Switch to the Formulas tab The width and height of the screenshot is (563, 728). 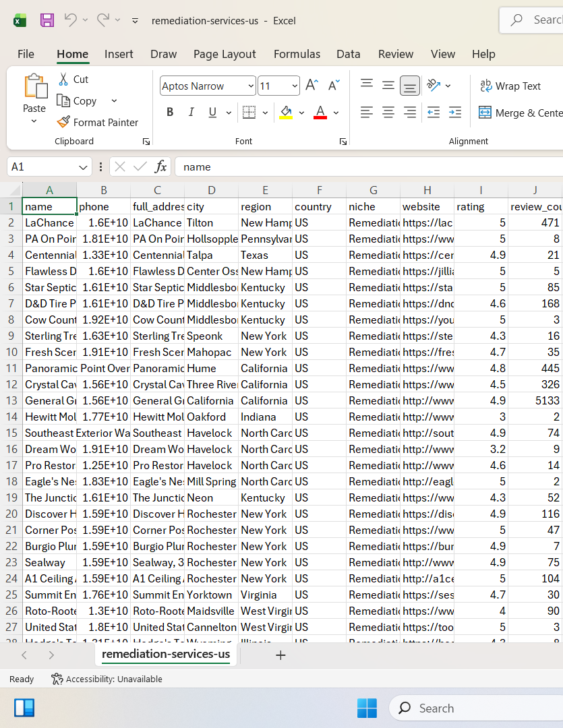click(297, 54)
